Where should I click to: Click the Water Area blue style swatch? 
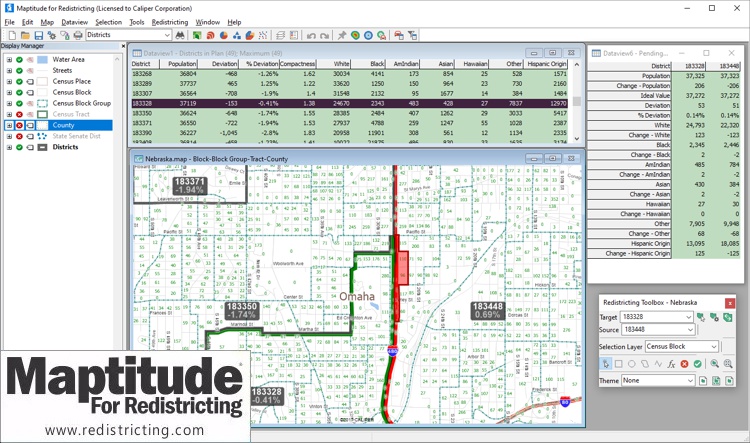[42, 60]
